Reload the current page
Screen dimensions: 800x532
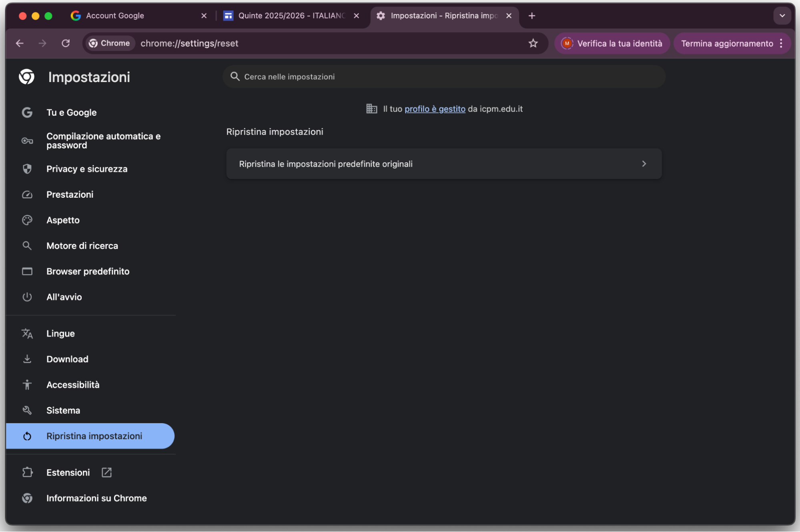pos(66,43)
